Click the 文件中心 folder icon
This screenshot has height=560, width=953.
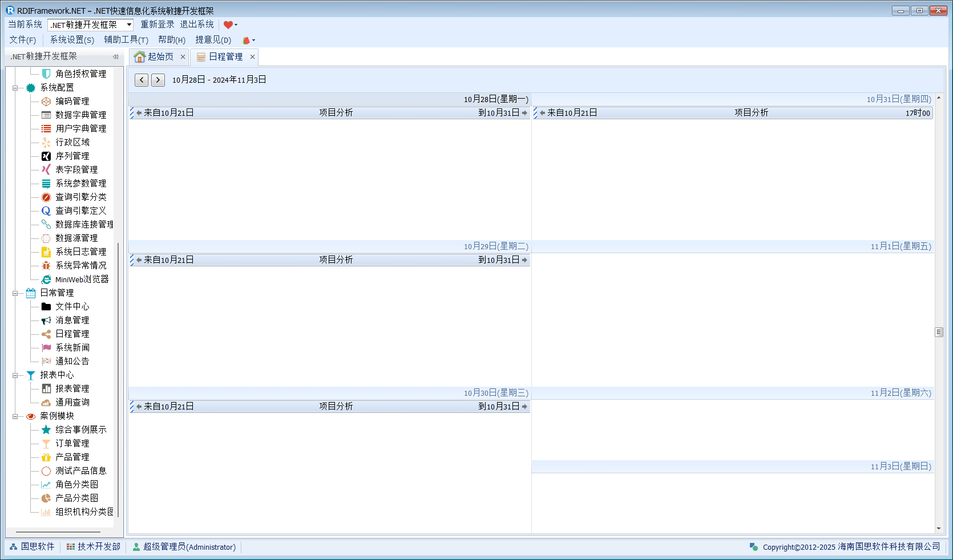[46, 307]
